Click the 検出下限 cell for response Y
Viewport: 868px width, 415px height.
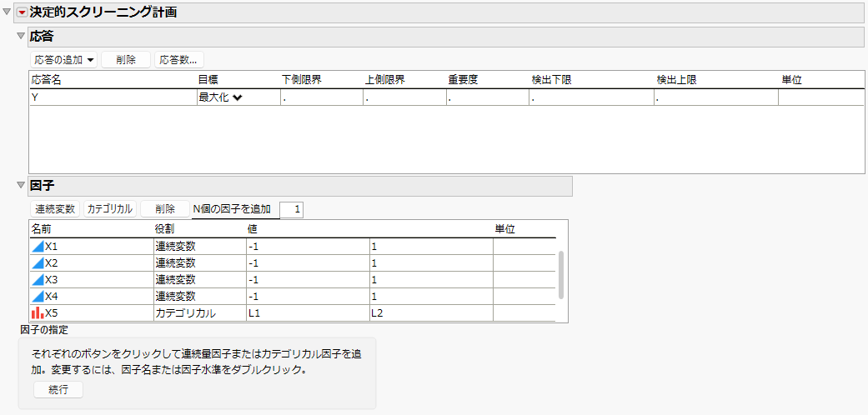pyautogui.click(x=592, y=97)
